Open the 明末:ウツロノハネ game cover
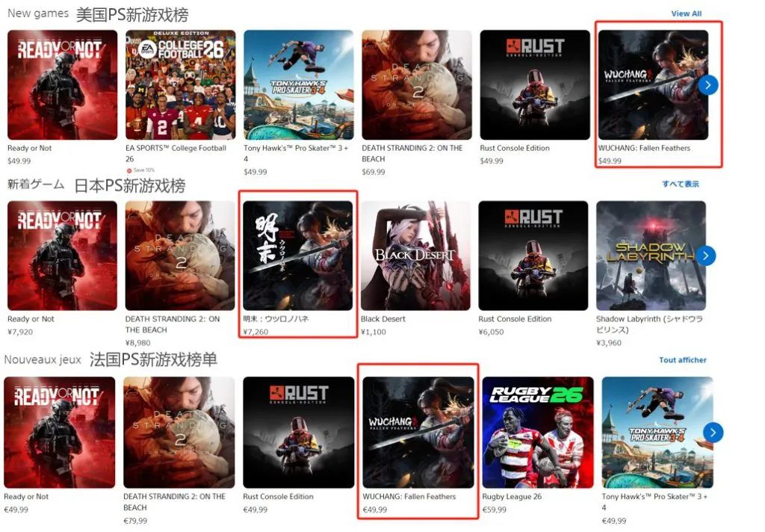This screenshot has height=532, width=765. point(297,256)
